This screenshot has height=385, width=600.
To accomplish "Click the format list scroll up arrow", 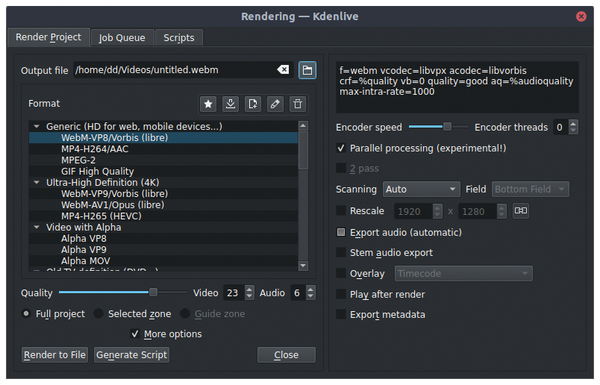I will 303,126.
